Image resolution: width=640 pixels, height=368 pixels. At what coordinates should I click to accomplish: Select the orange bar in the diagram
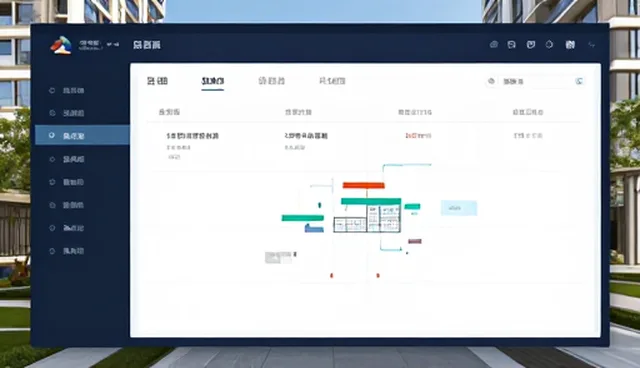coord(364,185)
